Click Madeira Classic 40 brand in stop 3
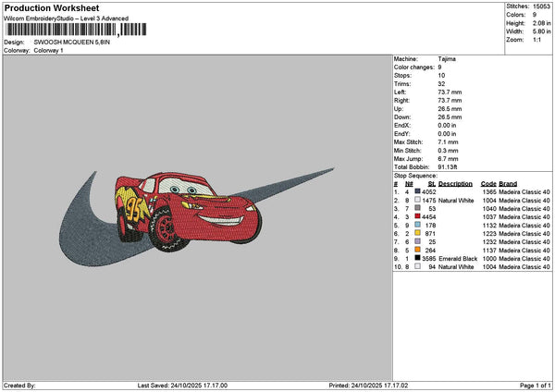Screen dimensions: 555x392 point(524,209)
